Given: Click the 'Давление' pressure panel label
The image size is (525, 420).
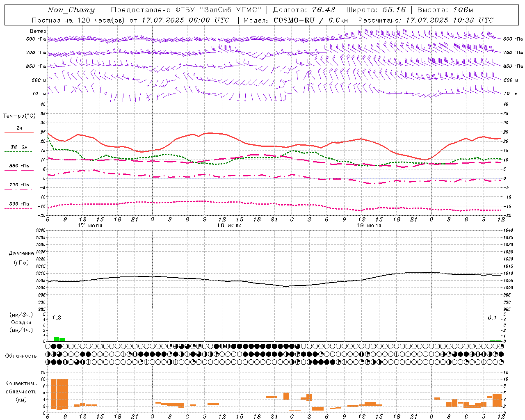Looking at the screenshot, I should click(21, 253).
